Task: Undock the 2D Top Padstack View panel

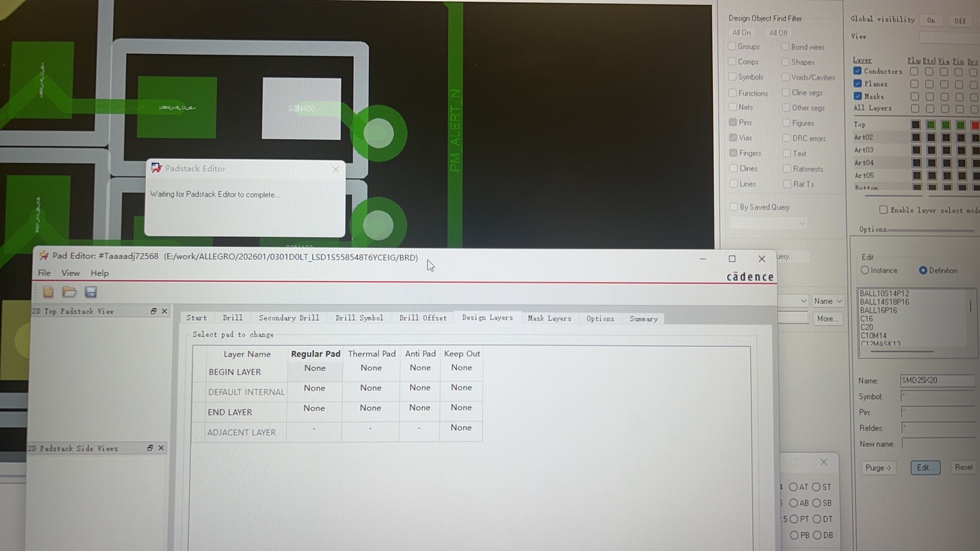Action: (154, 311)
